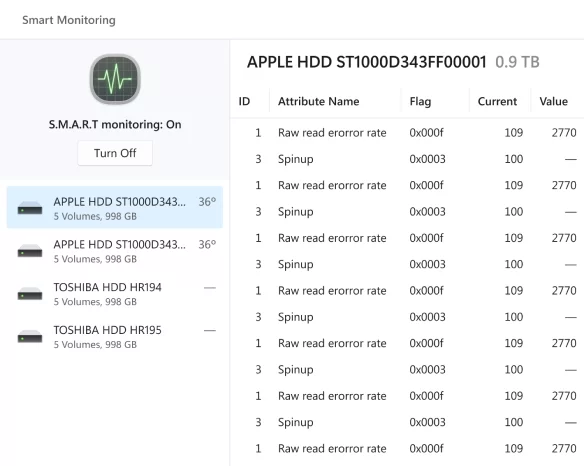Click drive icon of second APPLE HDD
The width and height of the screenshot is (584, 466).
[x=30, y=251]
